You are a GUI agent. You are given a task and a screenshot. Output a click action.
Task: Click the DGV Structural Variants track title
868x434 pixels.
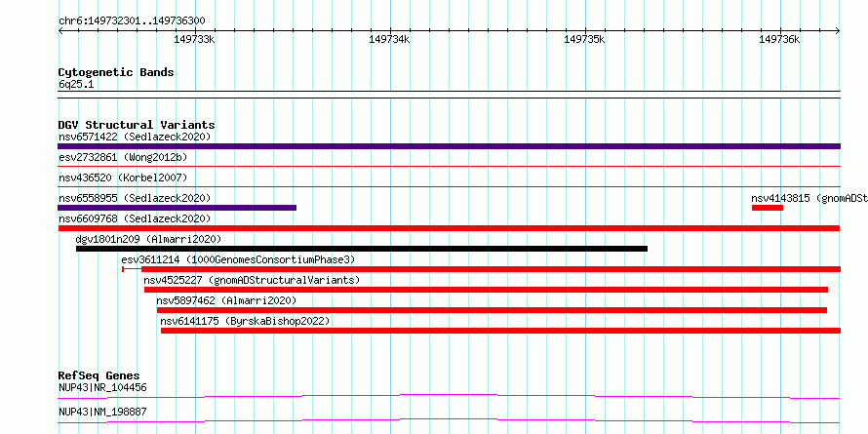(137, 125)
